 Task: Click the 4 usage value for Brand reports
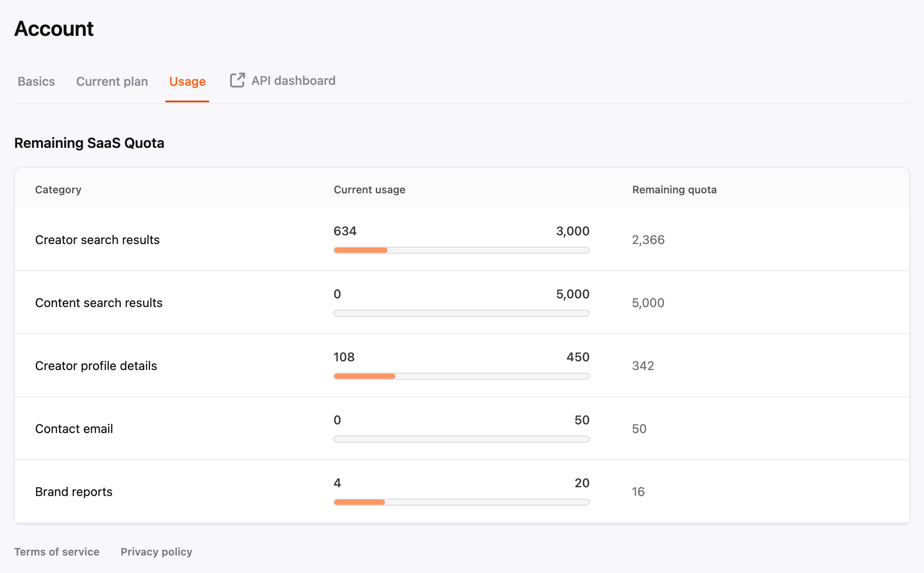(x=337, y=483)
